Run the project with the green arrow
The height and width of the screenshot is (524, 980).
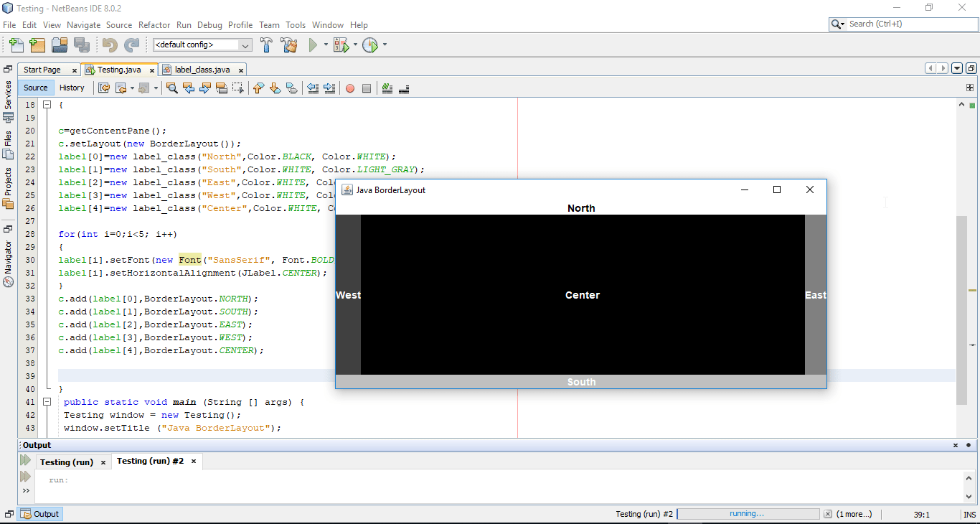(314, 45)
